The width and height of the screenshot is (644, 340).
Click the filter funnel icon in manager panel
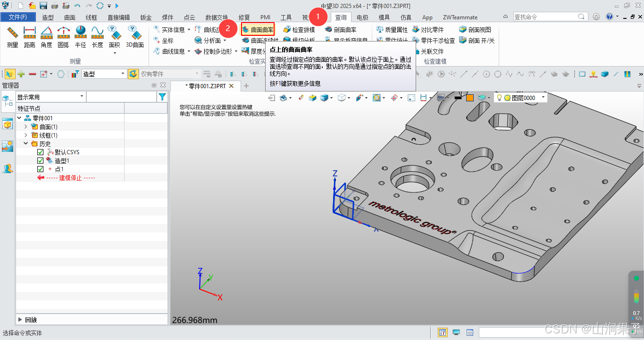[162, 97]
